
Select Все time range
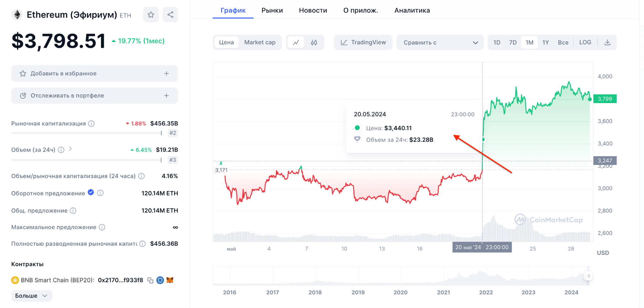pyautogui.click(x=563, y=42)
